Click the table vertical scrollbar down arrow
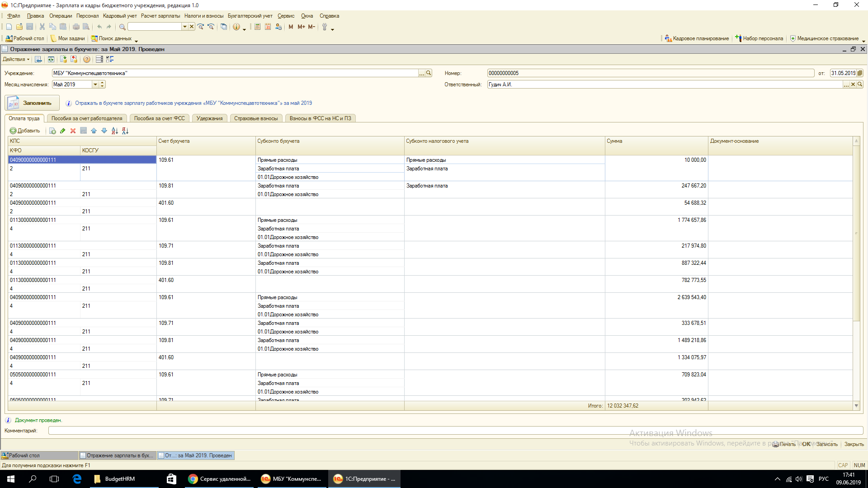The image size is (868, 488). [856, 406]
